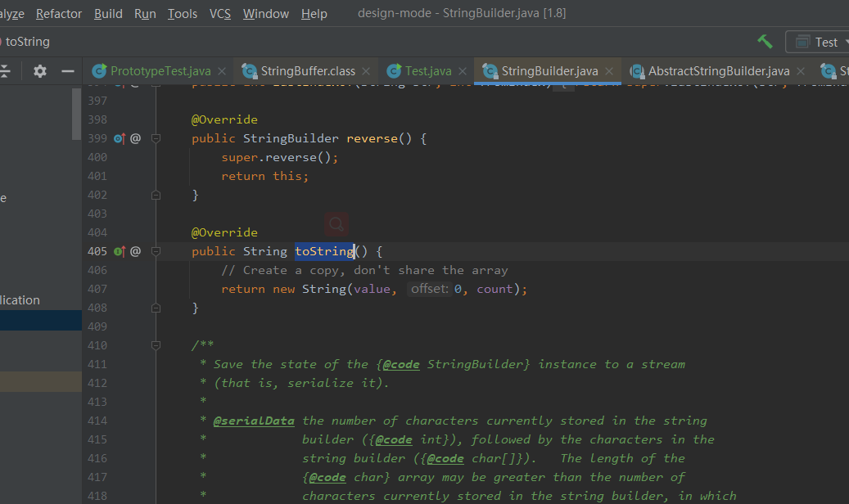Screen dimensions: 849x504
Task: Switch to the StringBuffer.class tab
Action: 308,71
